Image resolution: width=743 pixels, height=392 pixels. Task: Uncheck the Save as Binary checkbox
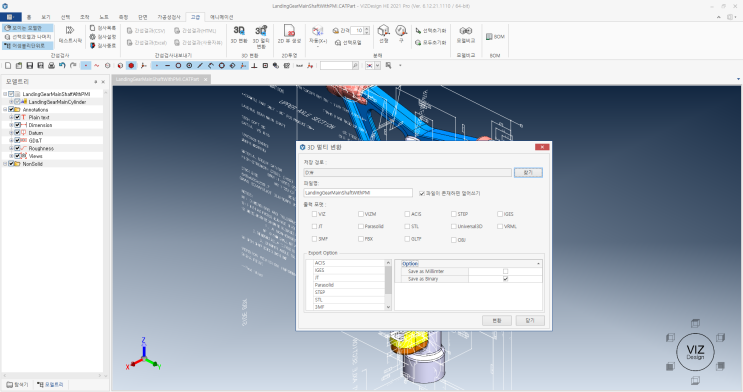tap(505, 279)
